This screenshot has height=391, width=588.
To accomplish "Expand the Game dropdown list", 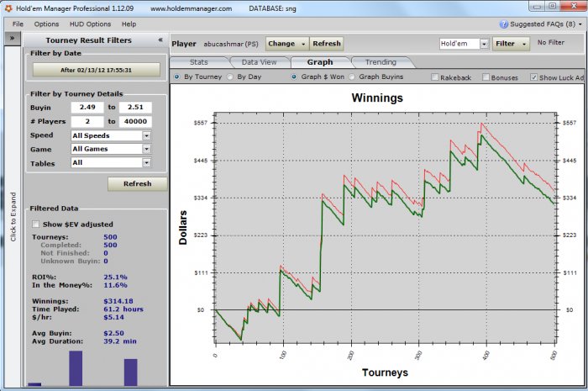I will click(x=146, y=149).
